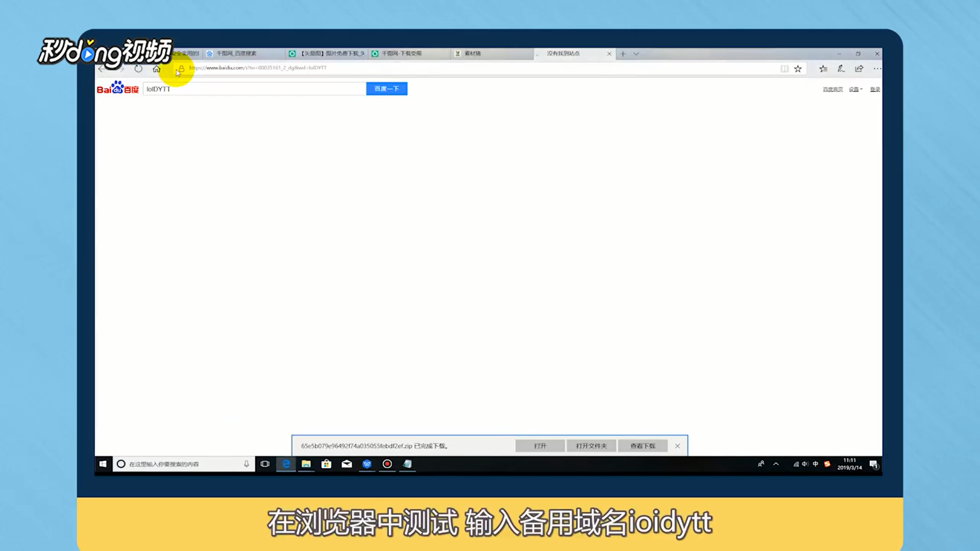Click the 百度一下 search button
This screenshot has height=551, width=980.
pyautogui.click(x=386, y=88)
